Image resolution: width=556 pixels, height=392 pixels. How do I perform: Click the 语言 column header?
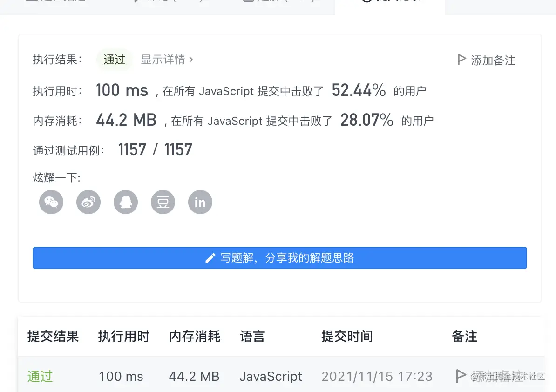[252, 336]
